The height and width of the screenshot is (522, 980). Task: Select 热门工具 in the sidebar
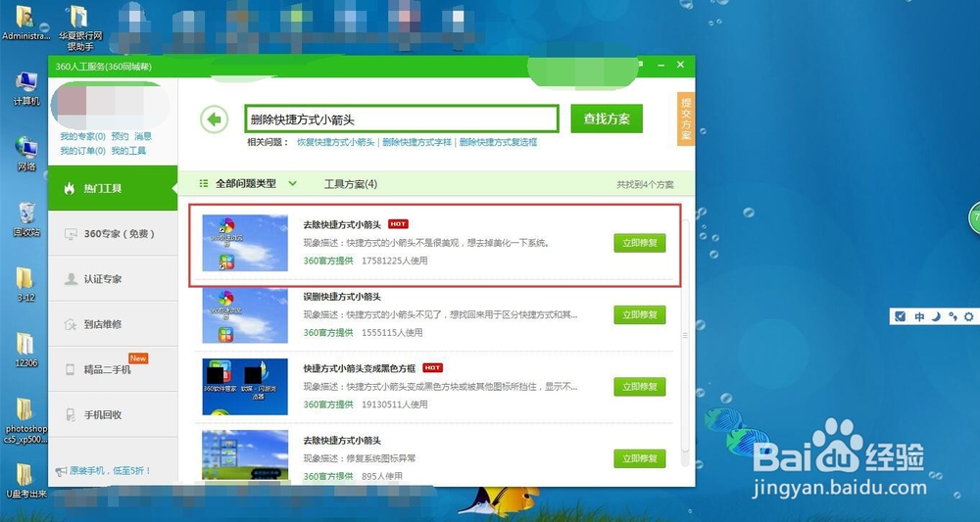[x=113, y=188]
